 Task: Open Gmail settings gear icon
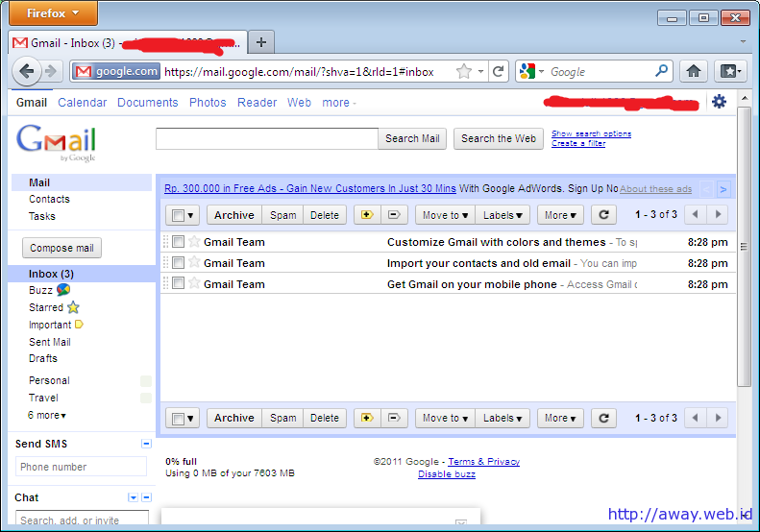coord(719,102)
